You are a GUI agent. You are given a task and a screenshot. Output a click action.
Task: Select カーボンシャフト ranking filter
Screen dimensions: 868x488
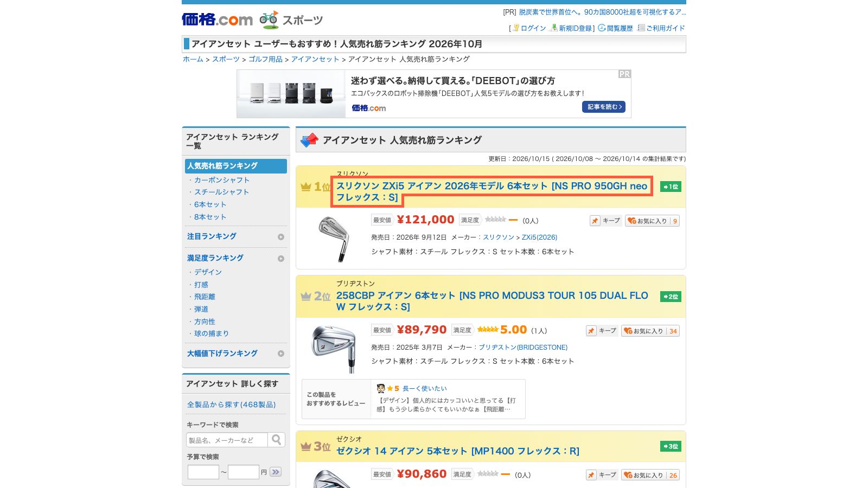[222, 180]
